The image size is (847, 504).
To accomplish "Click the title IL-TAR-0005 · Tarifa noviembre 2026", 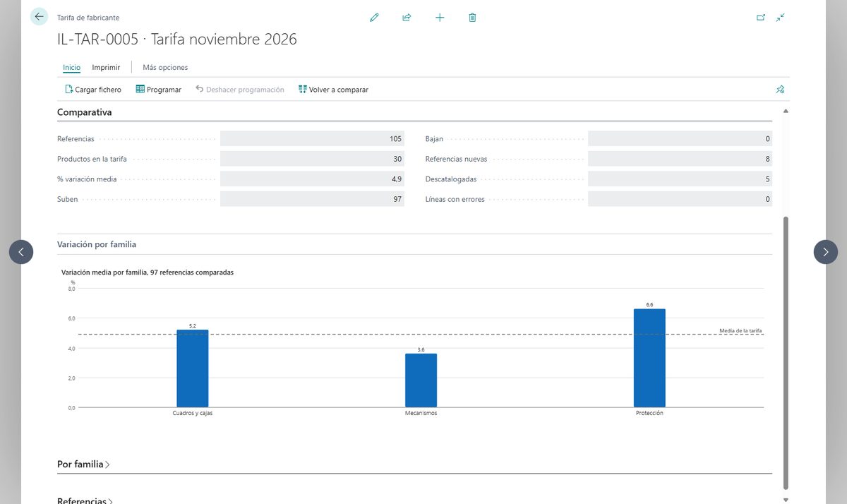I will click(177, 40).
